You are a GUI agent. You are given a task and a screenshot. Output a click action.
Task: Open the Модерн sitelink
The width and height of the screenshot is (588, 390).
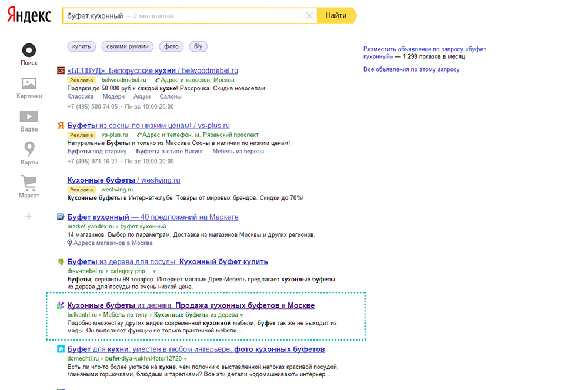(x=113, y=96)
